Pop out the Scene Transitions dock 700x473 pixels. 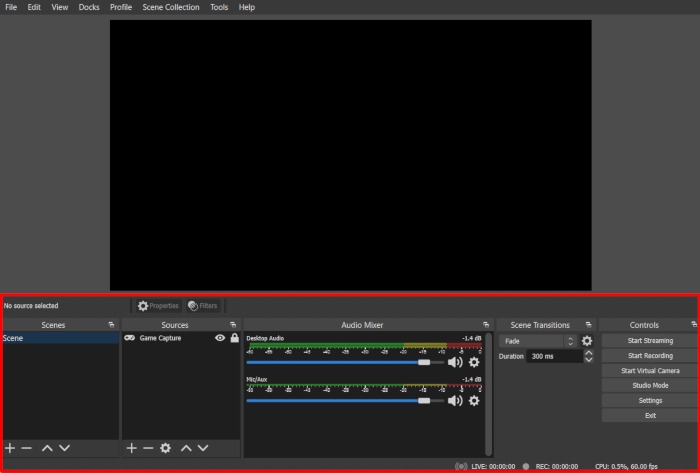pos(589,325)
